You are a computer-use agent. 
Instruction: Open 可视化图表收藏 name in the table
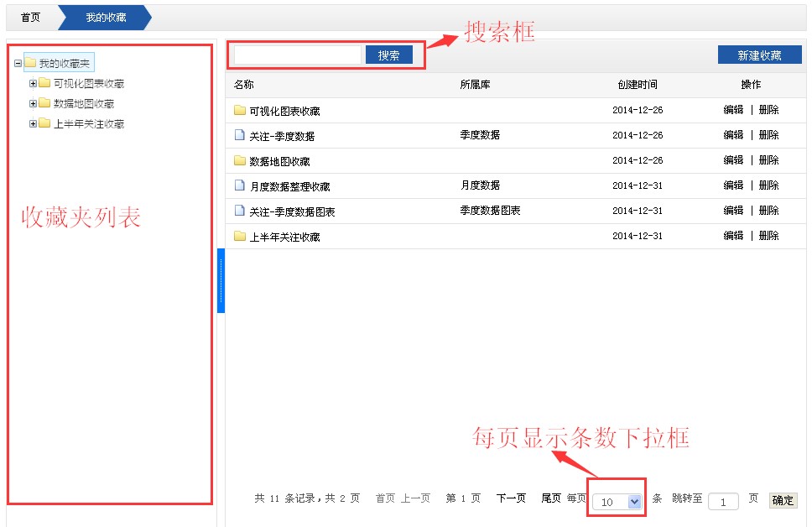[x=285, y=111]
